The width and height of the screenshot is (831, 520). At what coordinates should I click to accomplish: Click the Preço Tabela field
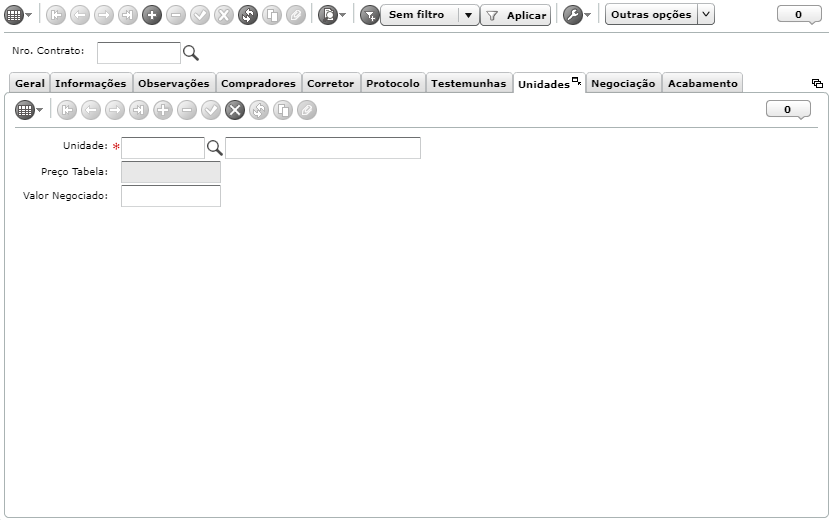click(x=171, y=172)
